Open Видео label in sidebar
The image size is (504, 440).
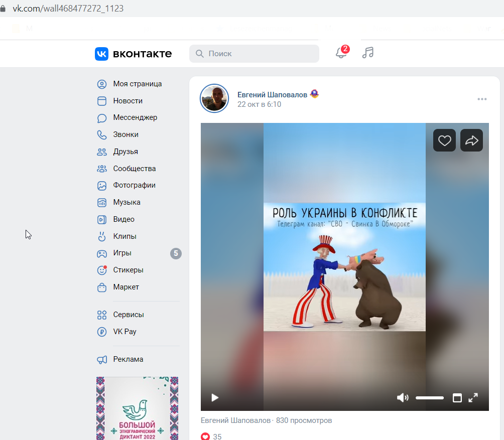click(124, 219)
